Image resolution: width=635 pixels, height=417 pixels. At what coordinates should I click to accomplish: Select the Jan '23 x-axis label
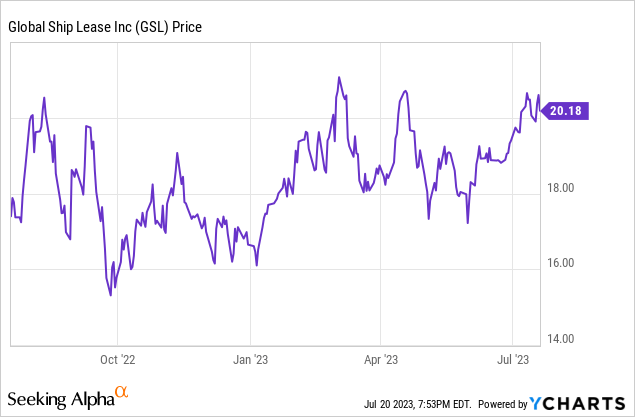251,356
